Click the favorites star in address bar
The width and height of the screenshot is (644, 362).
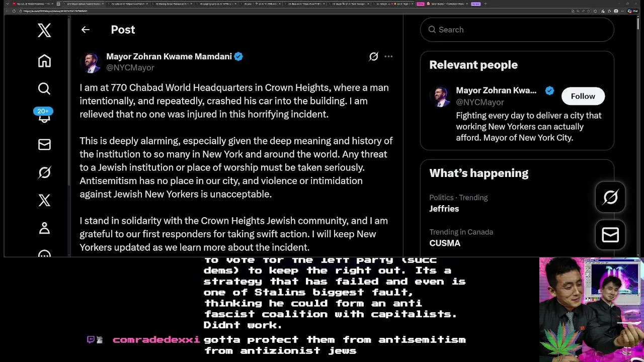pyautogui.click(x=589, y=11)
